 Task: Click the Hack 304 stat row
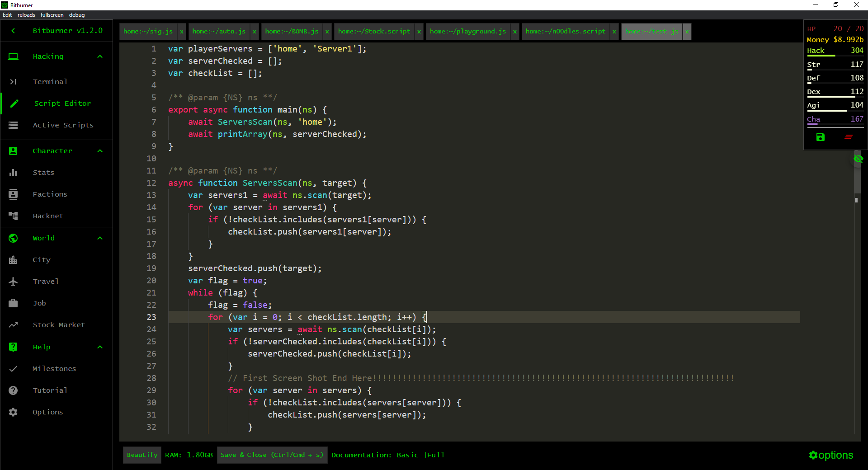(835, 52)
